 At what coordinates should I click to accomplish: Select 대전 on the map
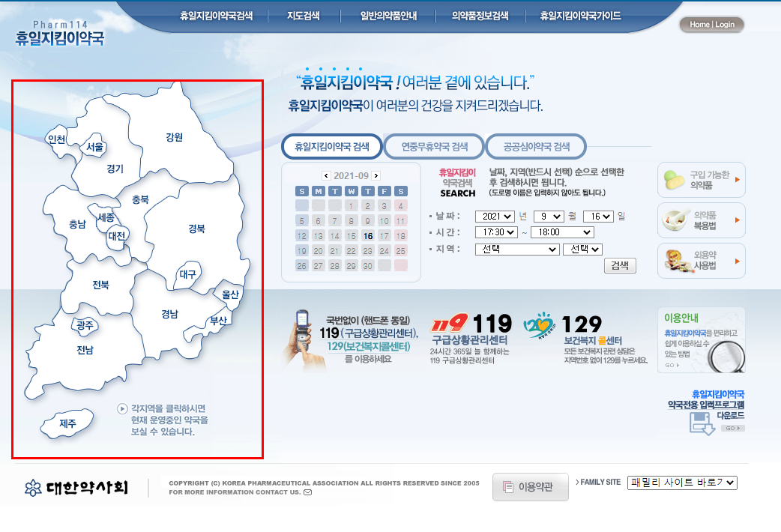coord(117,235)
